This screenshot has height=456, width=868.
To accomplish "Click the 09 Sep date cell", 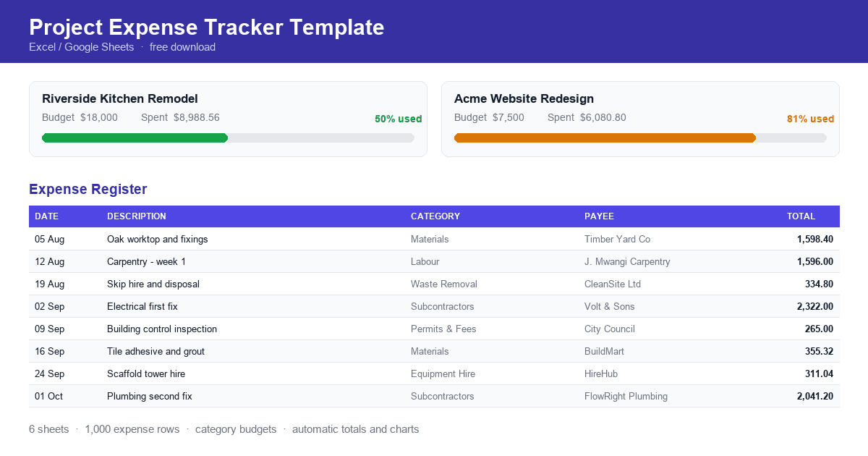I will (x=49, y=329).
